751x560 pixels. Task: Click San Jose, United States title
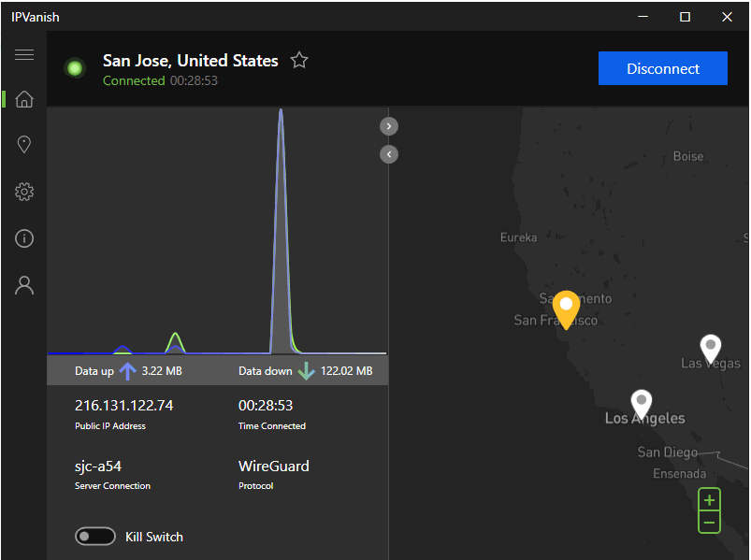coord(191,61)
